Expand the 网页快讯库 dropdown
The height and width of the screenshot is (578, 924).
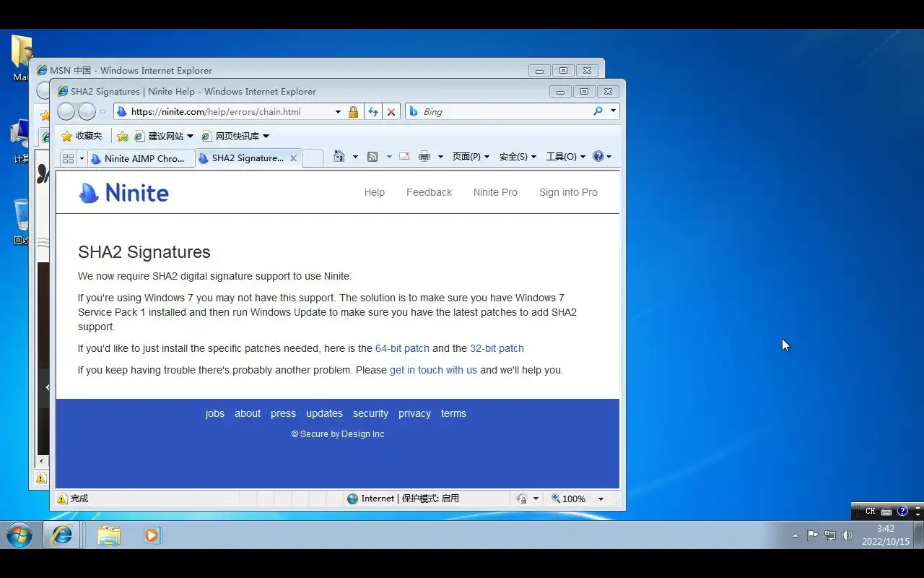[x=266, y=136]
